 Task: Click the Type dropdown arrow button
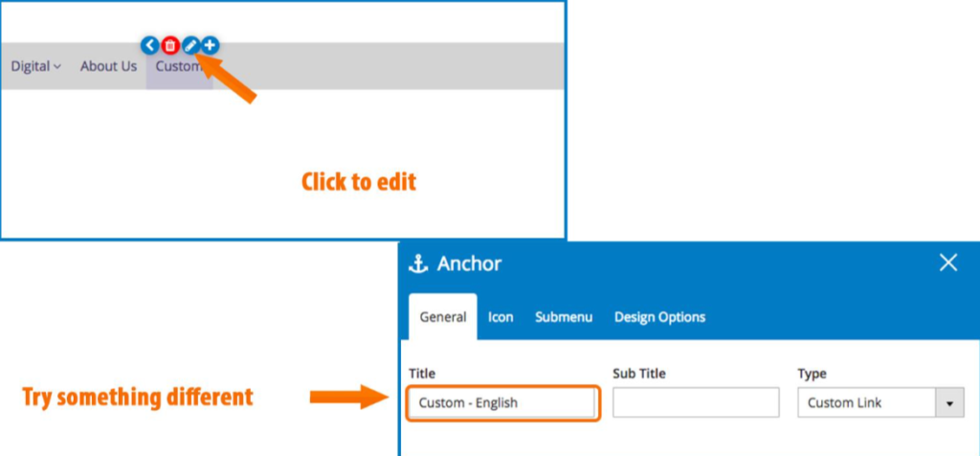tap(950, 402)
